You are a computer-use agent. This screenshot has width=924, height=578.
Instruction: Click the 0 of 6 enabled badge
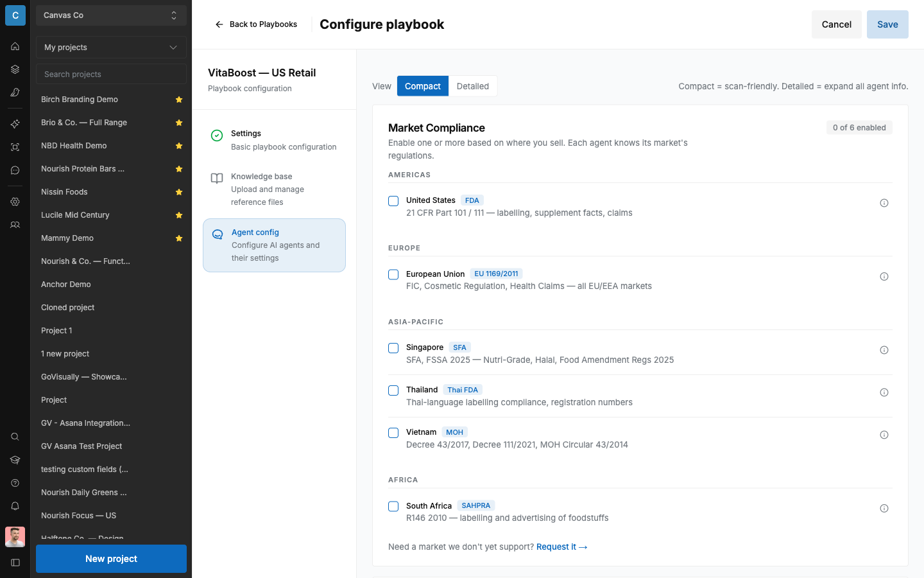point(859,128)
